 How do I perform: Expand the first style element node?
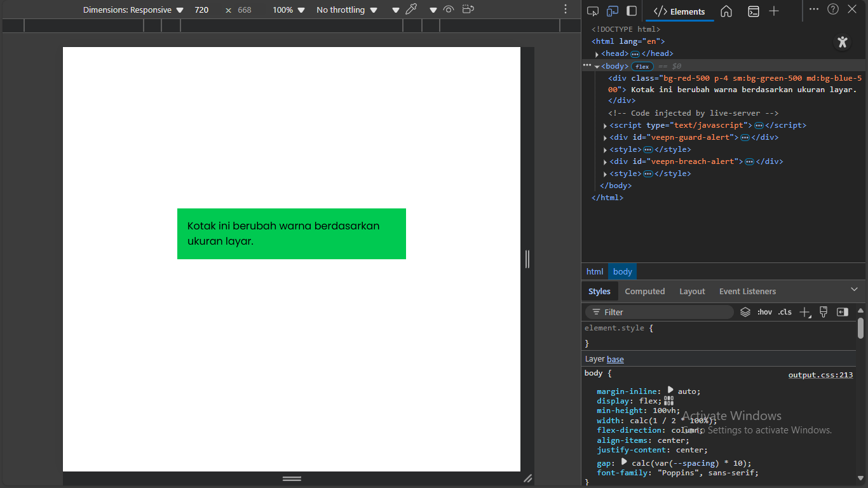point(606,150)
